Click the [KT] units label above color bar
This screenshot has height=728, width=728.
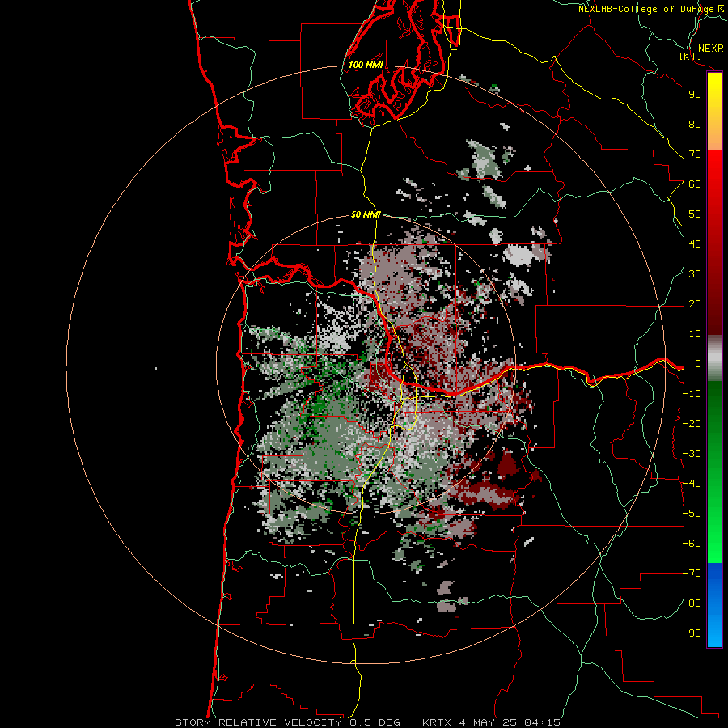click(690, 57)
